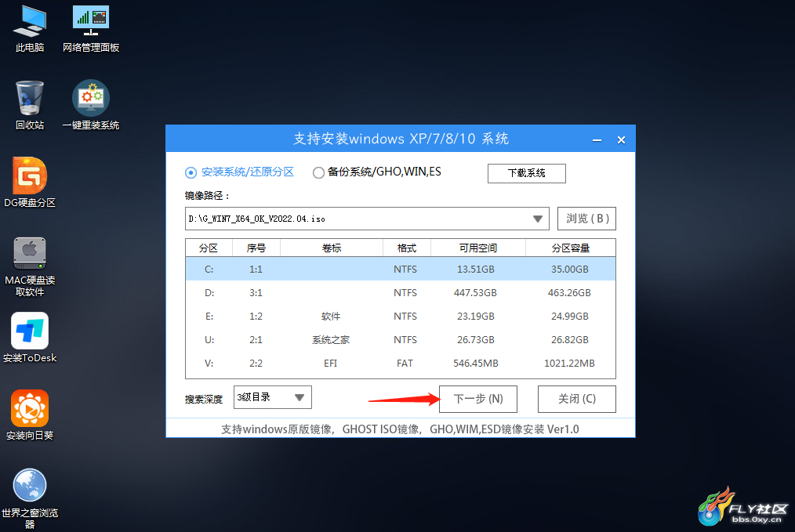
Task: Close the installer dialog with X
Action: pos(621,139)
